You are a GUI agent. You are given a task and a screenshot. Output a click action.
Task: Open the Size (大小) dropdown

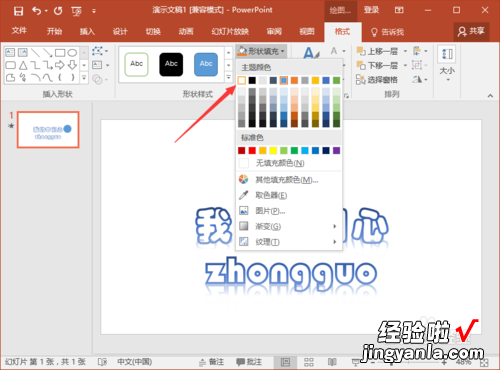coord(447,64)
